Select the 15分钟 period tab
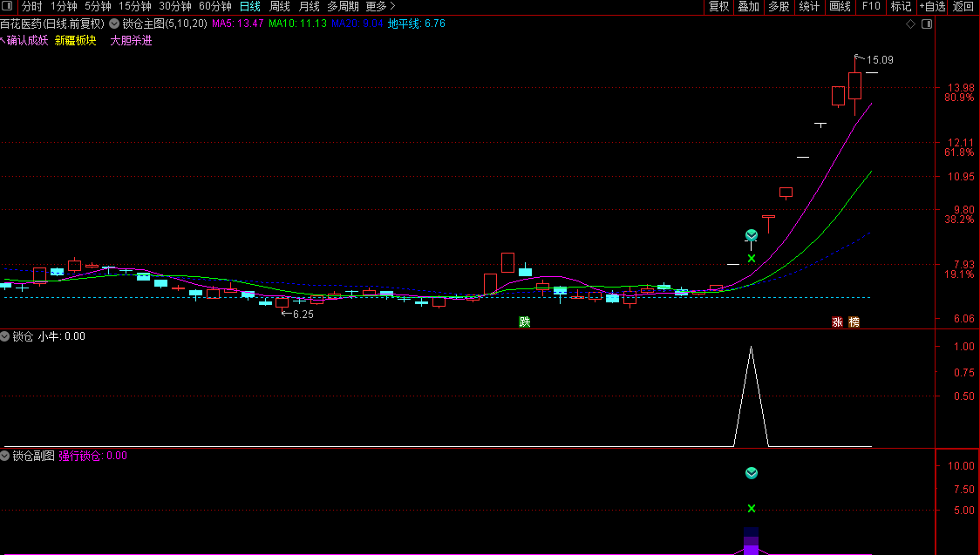 pos(135,6)
